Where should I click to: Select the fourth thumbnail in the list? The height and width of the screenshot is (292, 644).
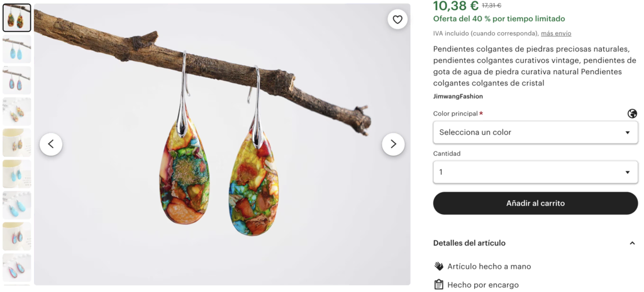[17, 111]
